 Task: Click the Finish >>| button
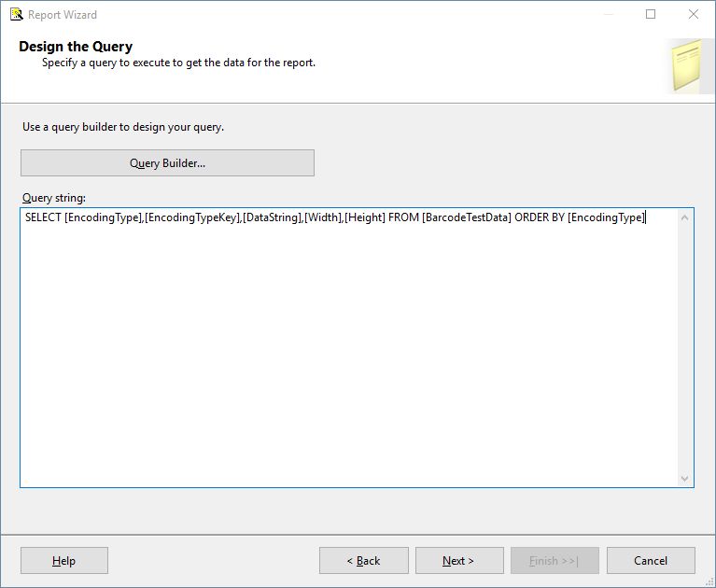(555, 561)
